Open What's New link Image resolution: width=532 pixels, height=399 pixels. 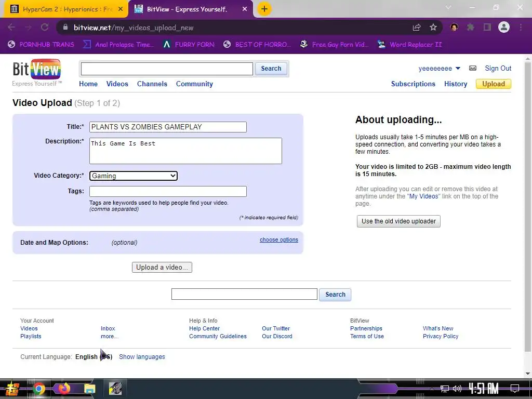[x=438, y=328]
